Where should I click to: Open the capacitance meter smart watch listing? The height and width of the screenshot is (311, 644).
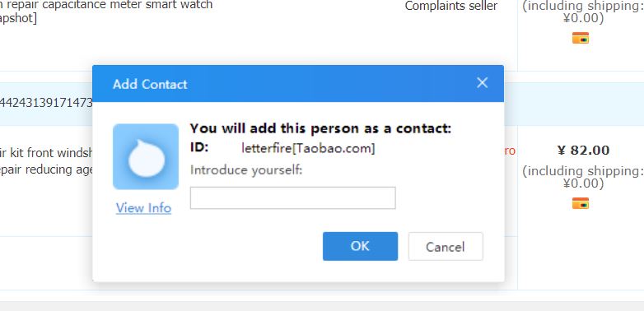(x=106, y=5)
